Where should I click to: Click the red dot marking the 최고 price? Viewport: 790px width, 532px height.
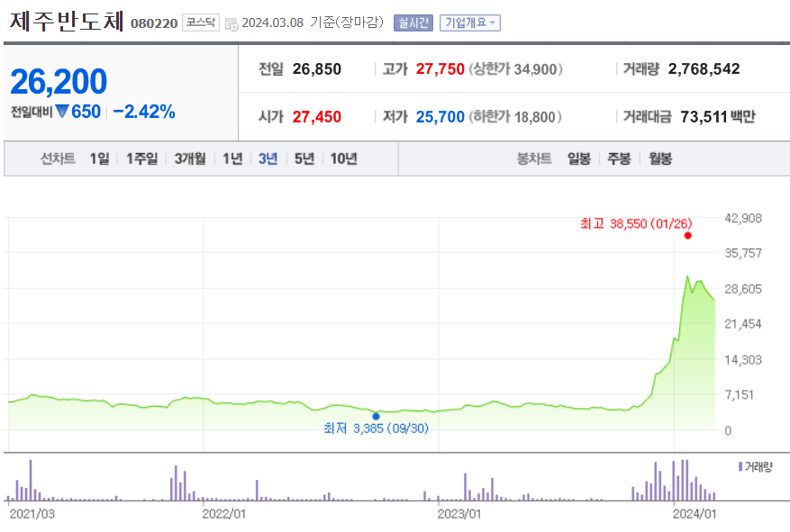point(687,235)
